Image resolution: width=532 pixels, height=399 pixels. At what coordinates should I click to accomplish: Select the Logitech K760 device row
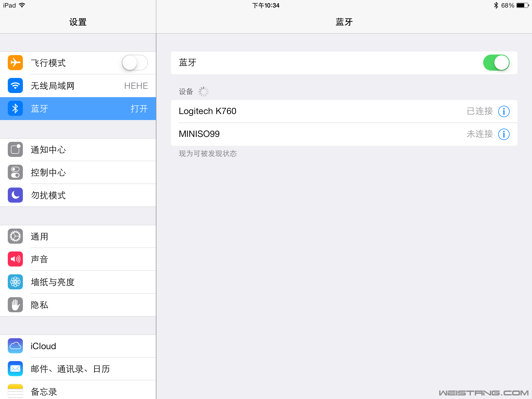[x=344, y=111]
